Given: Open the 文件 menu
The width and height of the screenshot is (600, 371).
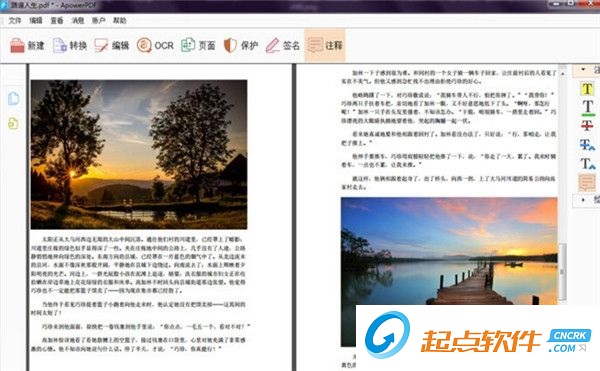Looking at the screenshot, I should tap(15, 20).
